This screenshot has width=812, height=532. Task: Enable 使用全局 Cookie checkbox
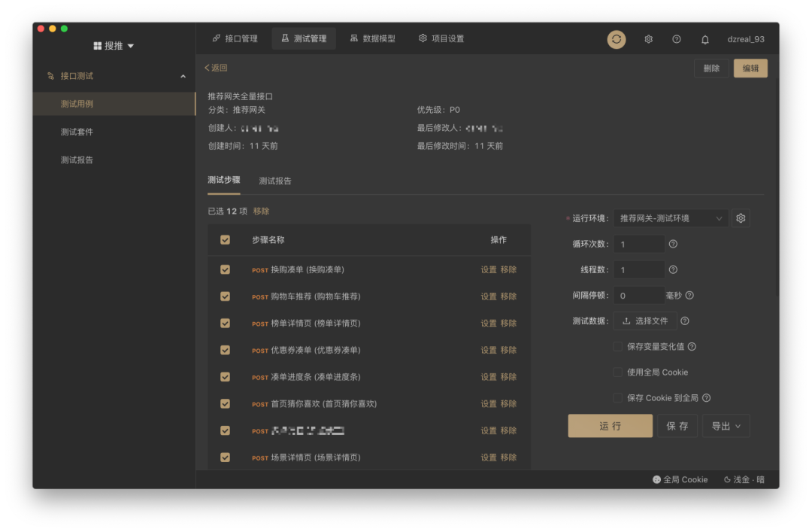[618, 372]
